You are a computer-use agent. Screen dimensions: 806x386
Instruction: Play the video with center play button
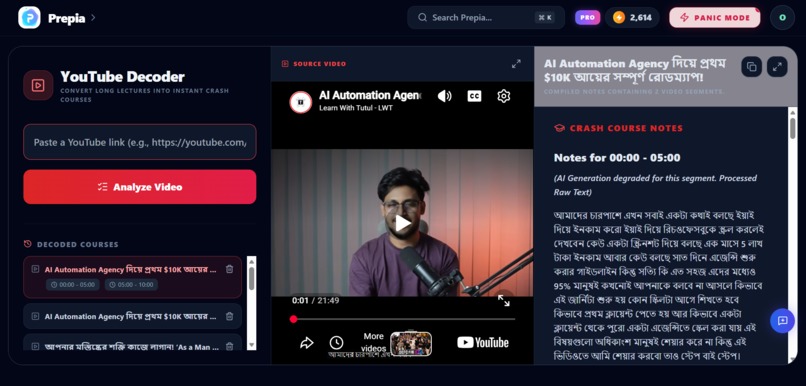(402, 223)
